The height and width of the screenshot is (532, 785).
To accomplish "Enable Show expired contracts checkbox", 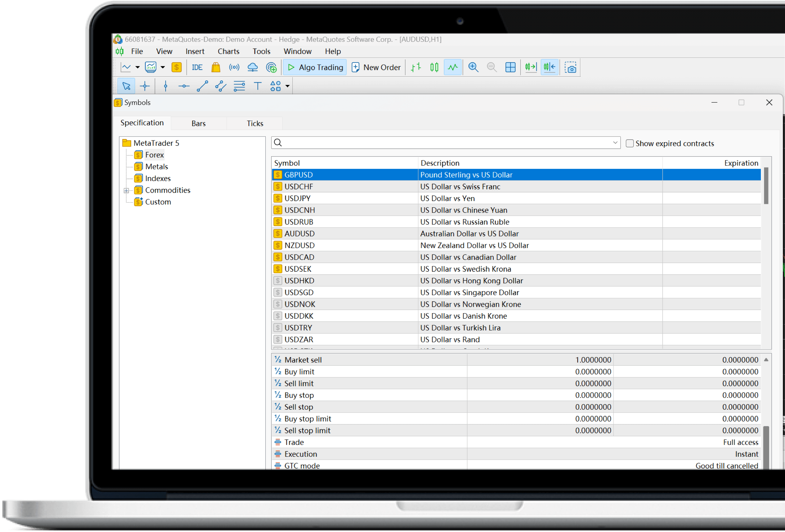I will [x=630, y=143].
